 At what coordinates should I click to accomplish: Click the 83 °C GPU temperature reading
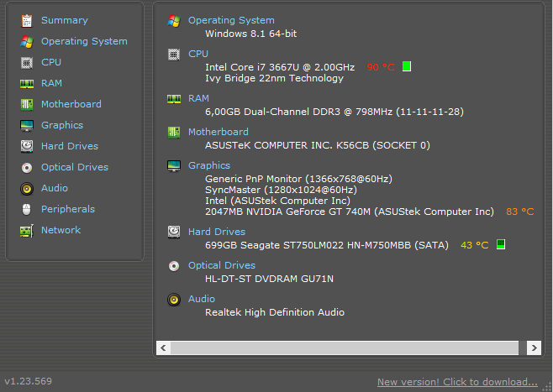pyautogui.click(x=520, y=212)
